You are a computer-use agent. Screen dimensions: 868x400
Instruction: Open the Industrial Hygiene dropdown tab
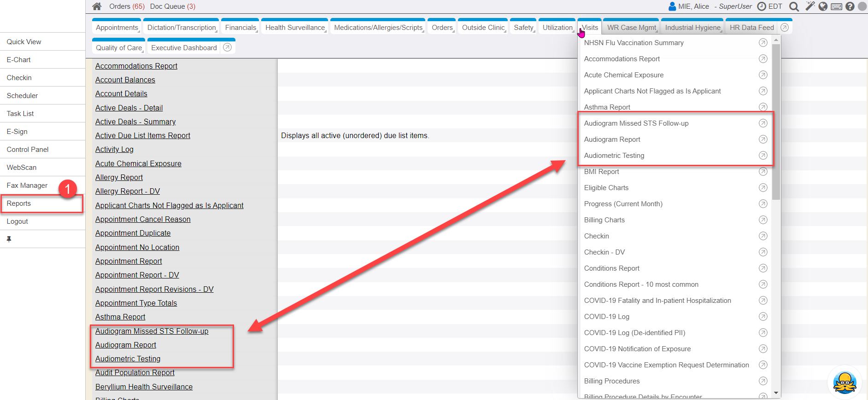tap(692, 28)
